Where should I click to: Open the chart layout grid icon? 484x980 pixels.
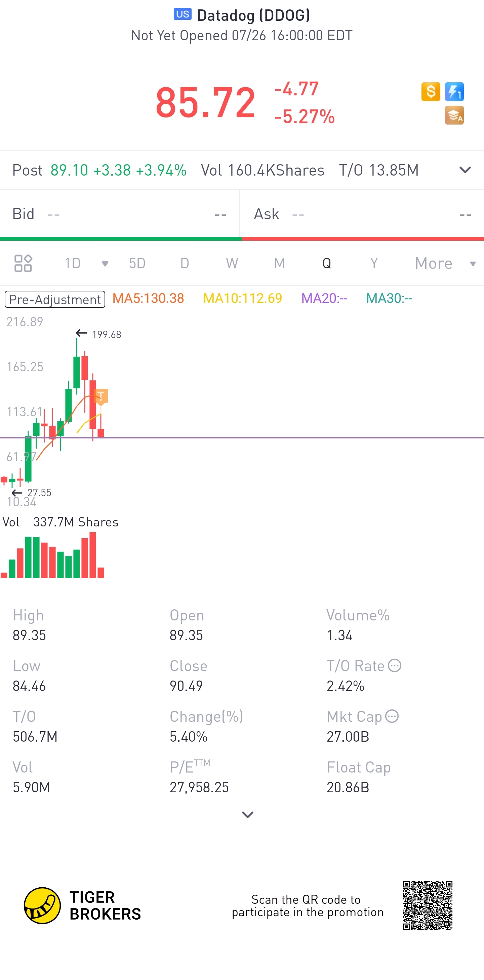(x=23, y=263)
